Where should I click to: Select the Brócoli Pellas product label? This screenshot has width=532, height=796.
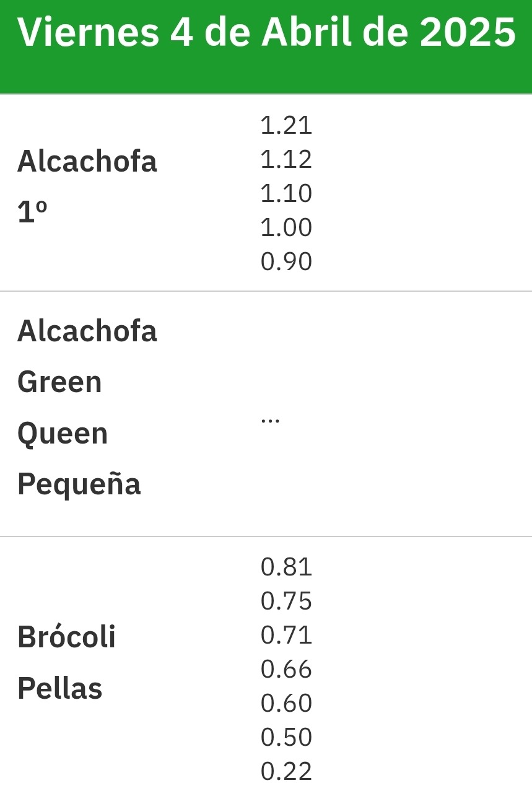click(66, 662)
